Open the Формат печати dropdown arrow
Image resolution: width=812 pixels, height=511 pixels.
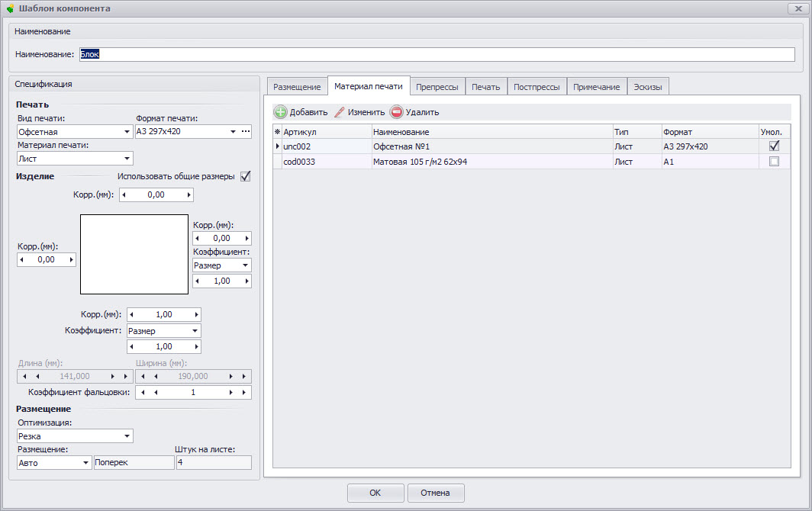[233, 131]
